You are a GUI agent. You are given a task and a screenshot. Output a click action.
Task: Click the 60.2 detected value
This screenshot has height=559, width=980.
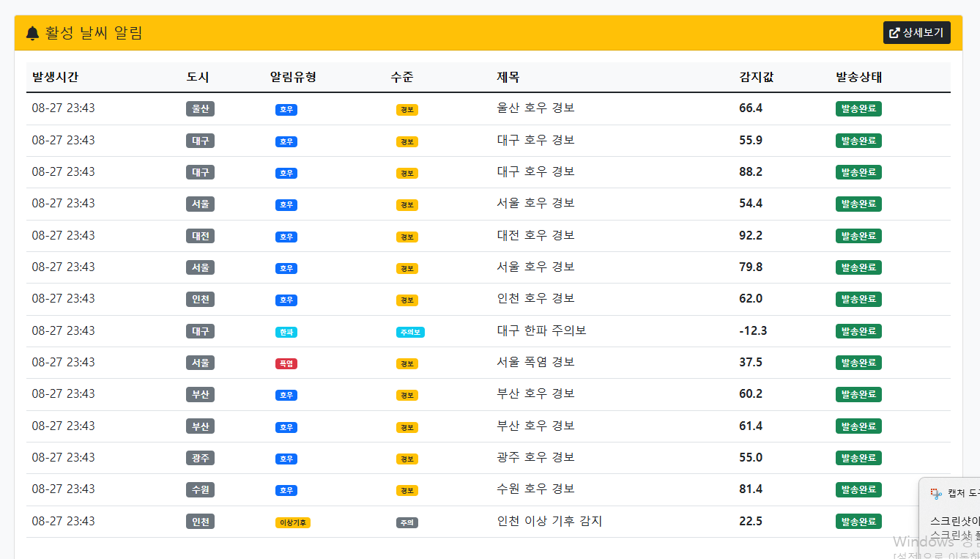tap(751, 393)
